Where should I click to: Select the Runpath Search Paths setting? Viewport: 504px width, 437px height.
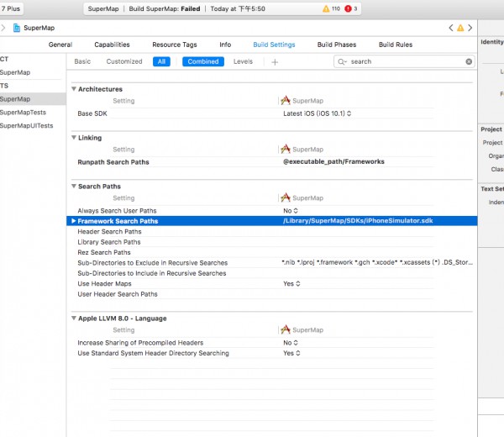click(113, 162)
